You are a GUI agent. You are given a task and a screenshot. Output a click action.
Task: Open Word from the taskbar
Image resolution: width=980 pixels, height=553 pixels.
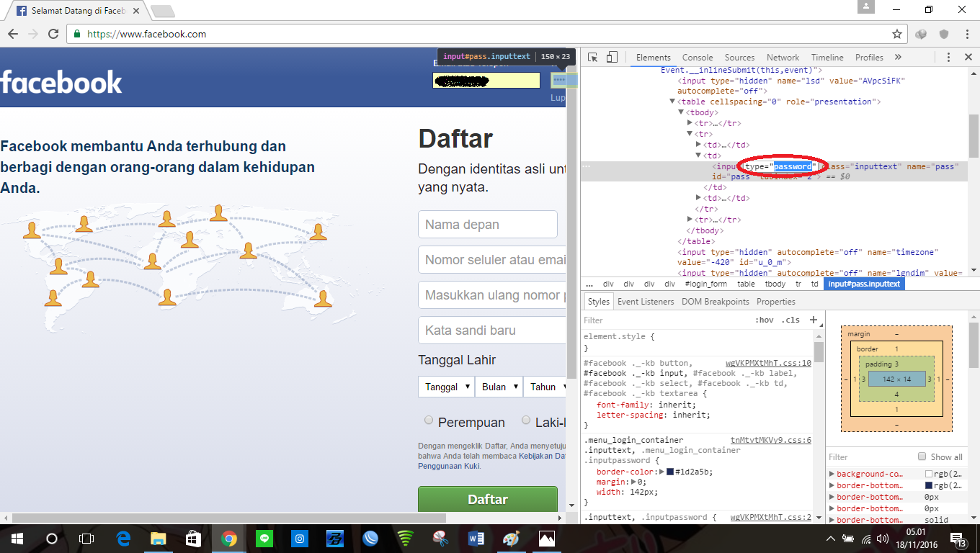pyautogui.click(x=476, y=538)
